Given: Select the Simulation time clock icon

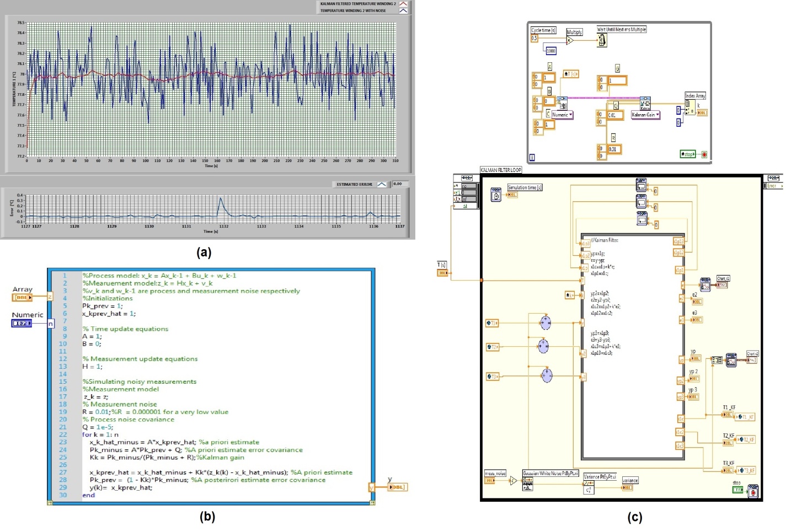Looking at the screenshot, I should tap(496, 195).
